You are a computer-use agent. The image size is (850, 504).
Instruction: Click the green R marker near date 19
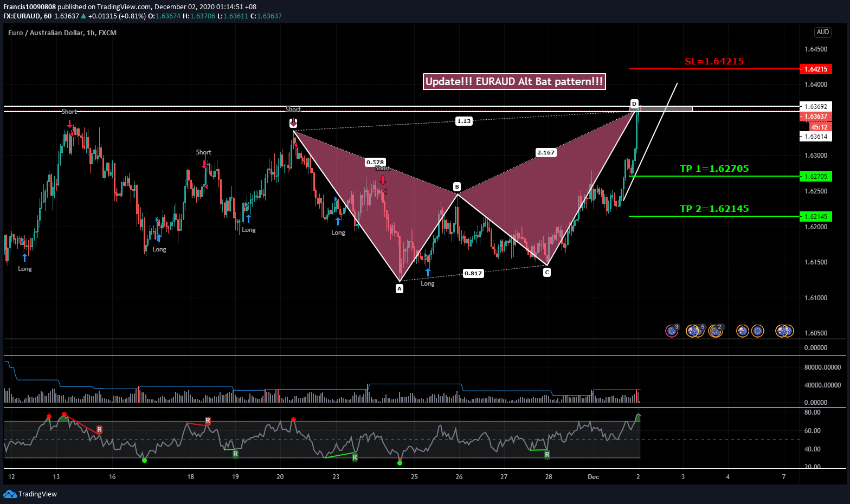pos(235,454)
